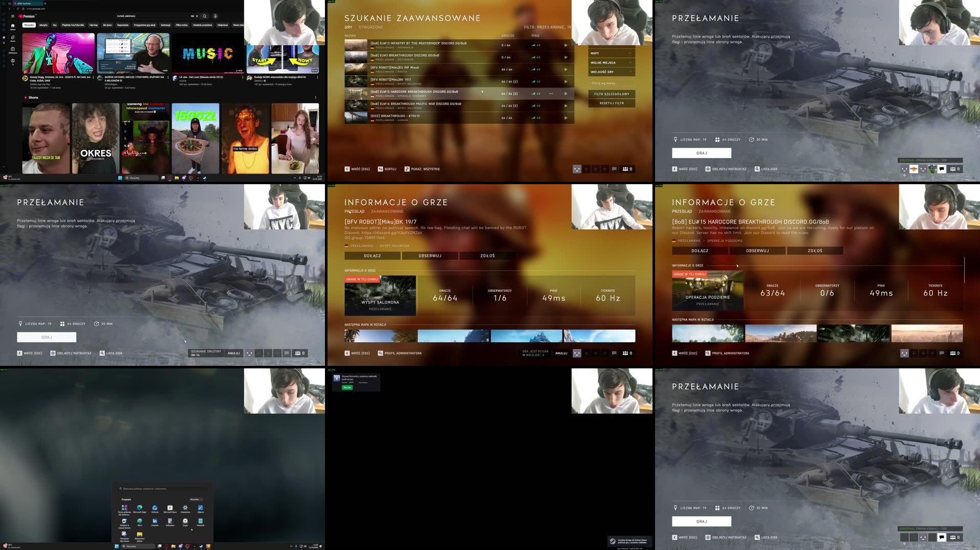Expand the WOLNE MIEJSCA filter dropdown

612,62
